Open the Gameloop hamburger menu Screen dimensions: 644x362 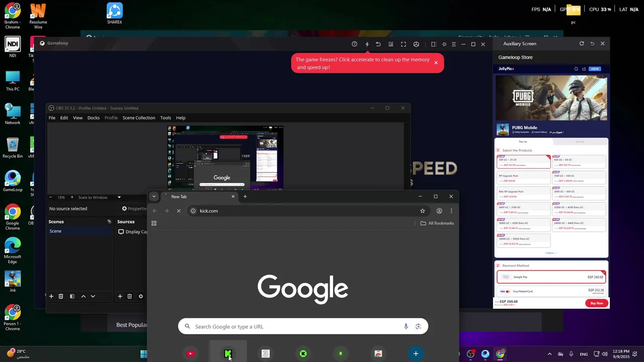453,44
